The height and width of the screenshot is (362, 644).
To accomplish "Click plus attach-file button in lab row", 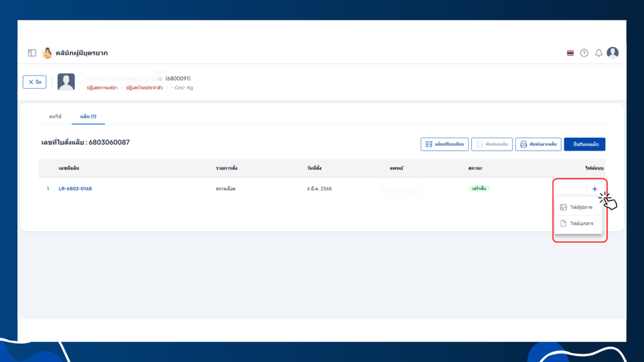I will [x=595, y=189].
